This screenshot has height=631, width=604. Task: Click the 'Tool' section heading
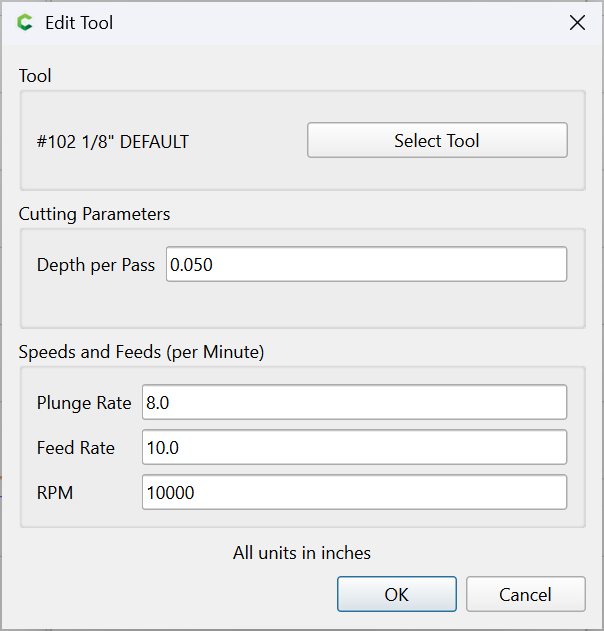coord(35,76)
